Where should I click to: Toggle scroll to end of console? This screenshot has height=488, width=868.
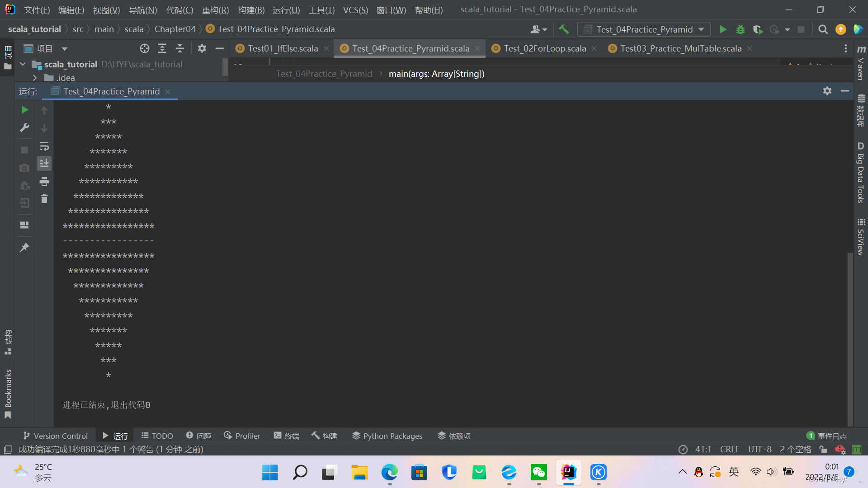[x=44, y=164]
